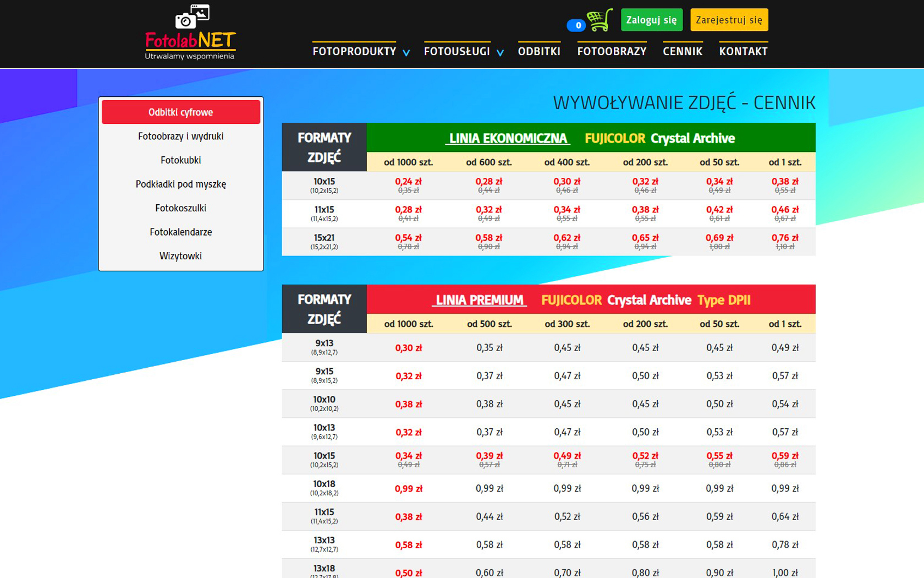The width and height of the screenshot is (924, 578).
Task: Click the 'WYWOŁYWANIE ZDJĘĆ - CENNIK' title
Action: point(684,102)
